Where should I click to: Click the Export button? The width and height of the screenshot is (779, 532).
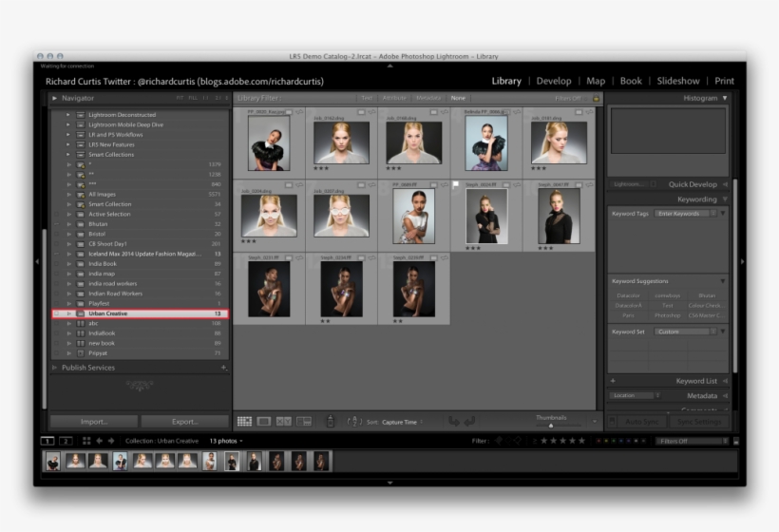tap(184, 421)
